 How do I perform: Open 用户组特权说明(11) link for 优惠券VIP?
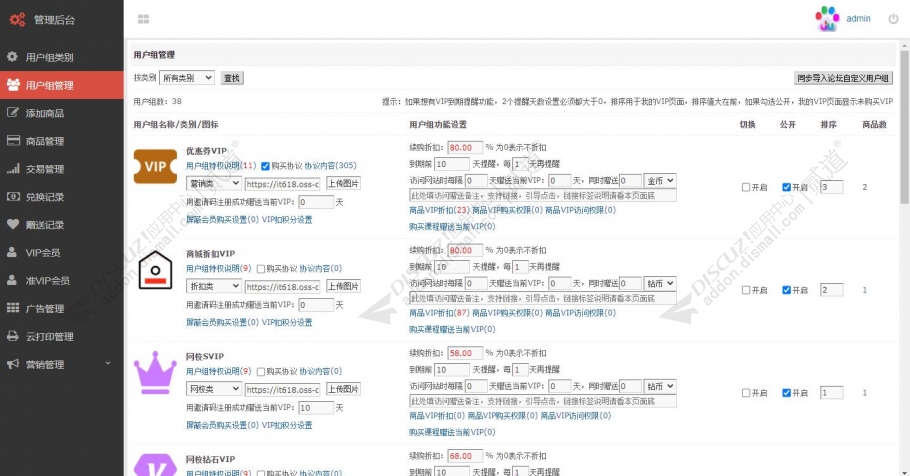click(x=221, y=166)
